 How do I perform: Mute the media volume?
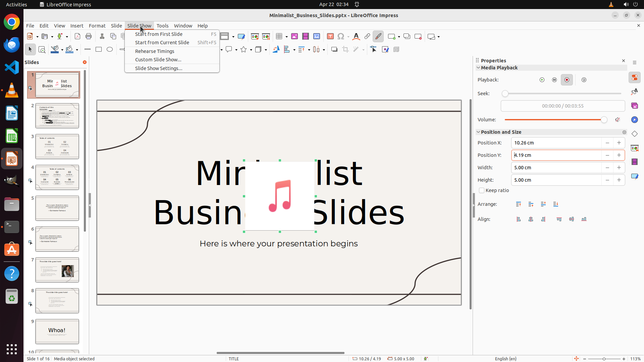618,120
